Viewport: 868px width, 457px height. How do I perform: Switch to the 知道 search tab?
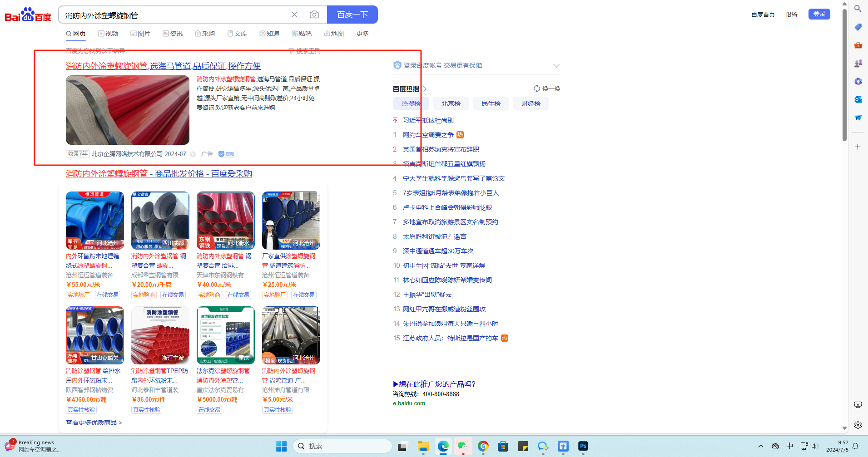tap(269, 34)
